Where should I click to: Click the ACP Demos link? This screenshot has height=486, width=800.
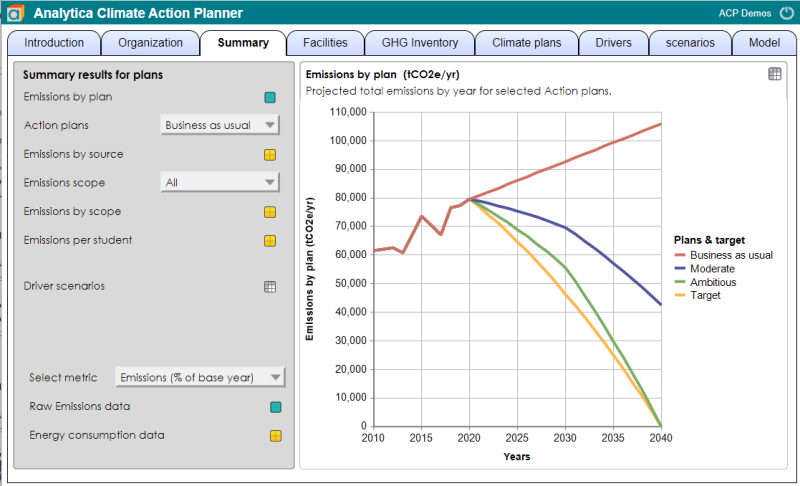pyautogui.click(x=745, y=13)
